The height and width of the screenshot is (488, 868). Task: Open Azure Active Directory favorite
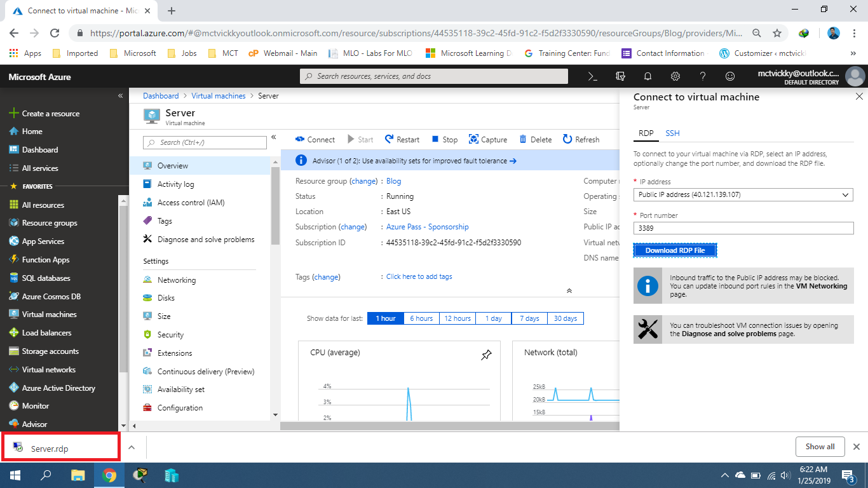point(52,388)
